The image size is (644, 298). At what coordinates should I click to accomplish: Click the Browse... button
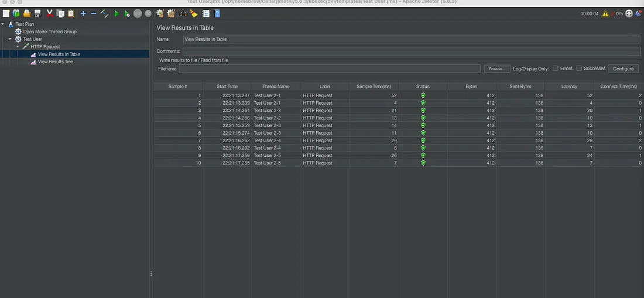[x=497, y=69]
